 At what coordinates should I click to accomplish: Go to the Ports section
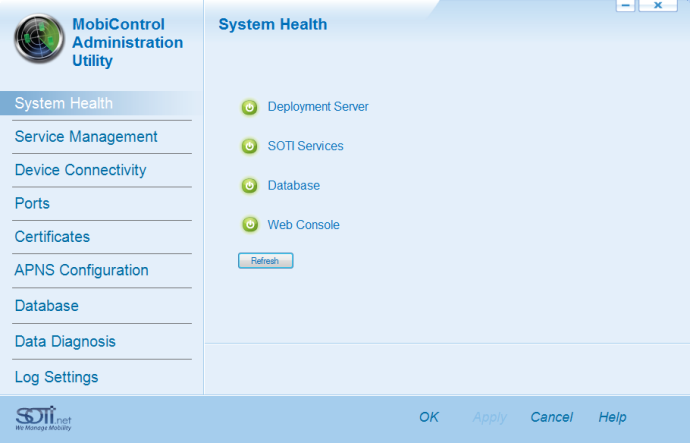click(x=32, y=204)
